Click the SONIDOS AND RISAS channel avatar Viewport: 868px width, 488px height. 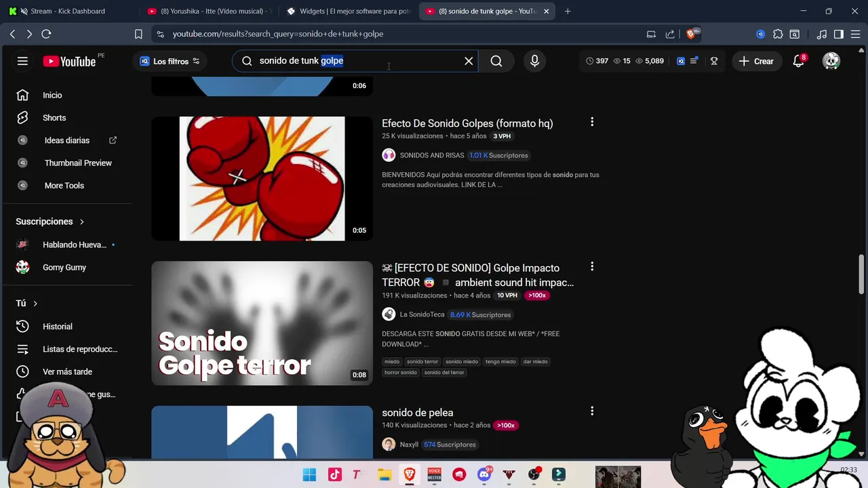pos(389,155)
